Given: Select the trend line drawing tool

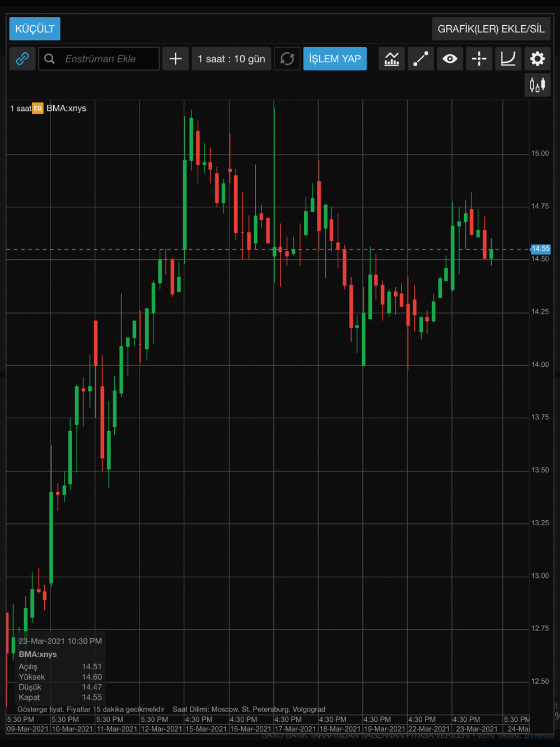Looking at the screenshot, I should pos(421,59).
